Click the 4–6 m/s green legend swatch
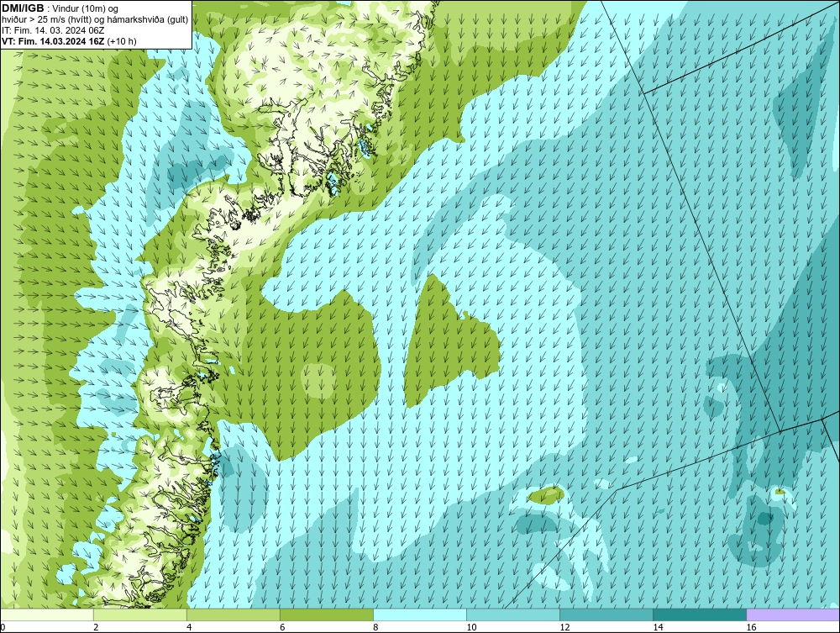The width and height of the screenshot is (840, 633). coord(233,615)
